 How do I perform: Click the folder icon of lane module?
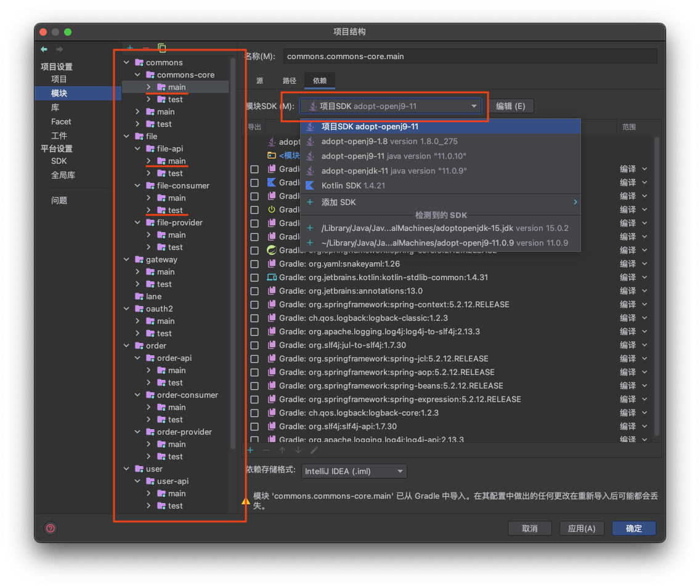click(139, 296)
